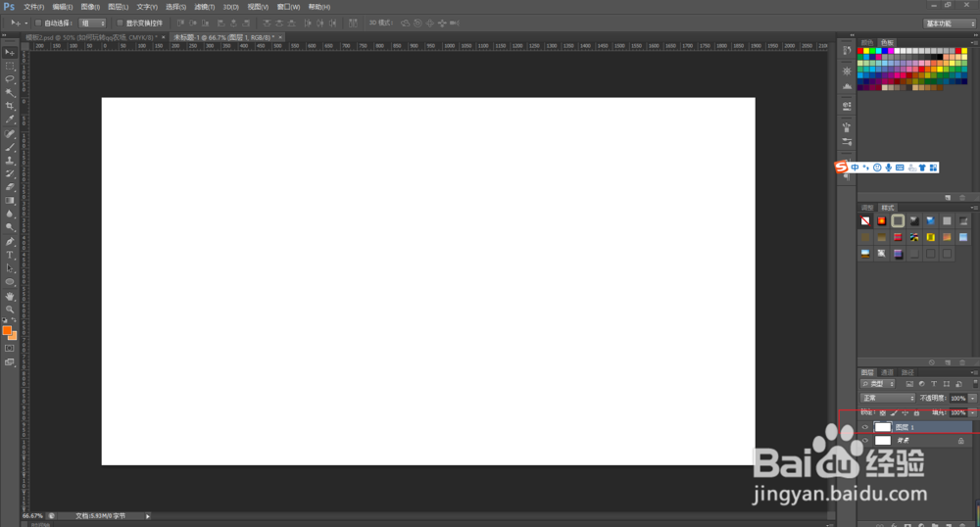The width and height of the screenshot is (980, 527).
Task: Open fill 填充 slider arrow
Action: (972, 412)
